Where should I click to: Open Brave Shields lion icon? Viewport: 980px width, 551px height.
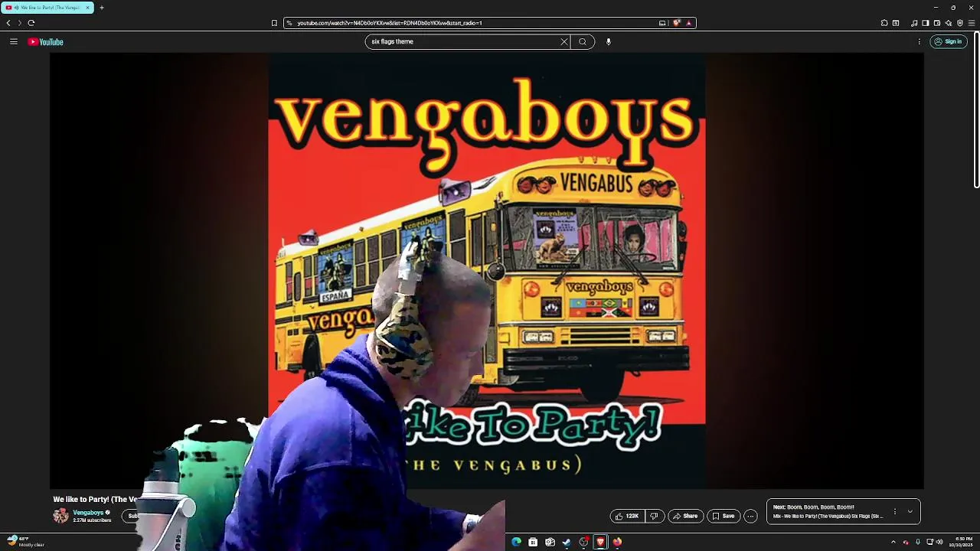pos(676,23)
